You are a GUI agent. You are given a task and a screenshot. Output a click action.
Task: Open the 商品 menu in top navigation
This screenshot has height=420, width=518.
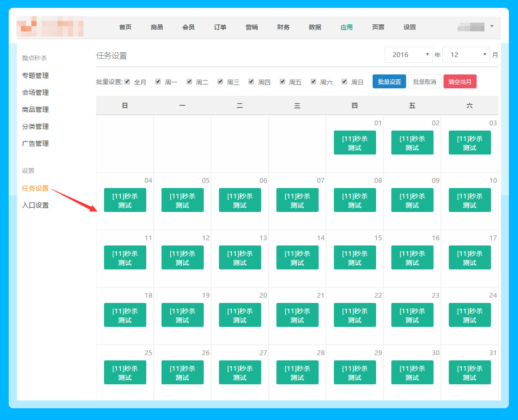pos(157,27)
